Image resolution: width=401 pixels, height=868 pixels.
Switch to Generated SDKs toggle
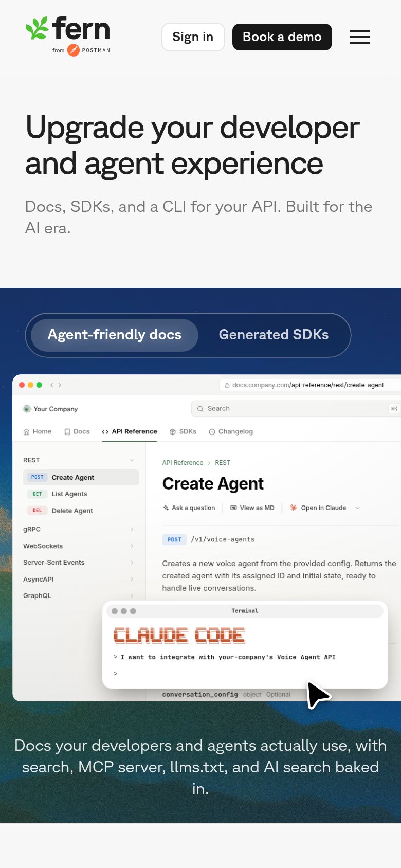click(x=274, y=335)
